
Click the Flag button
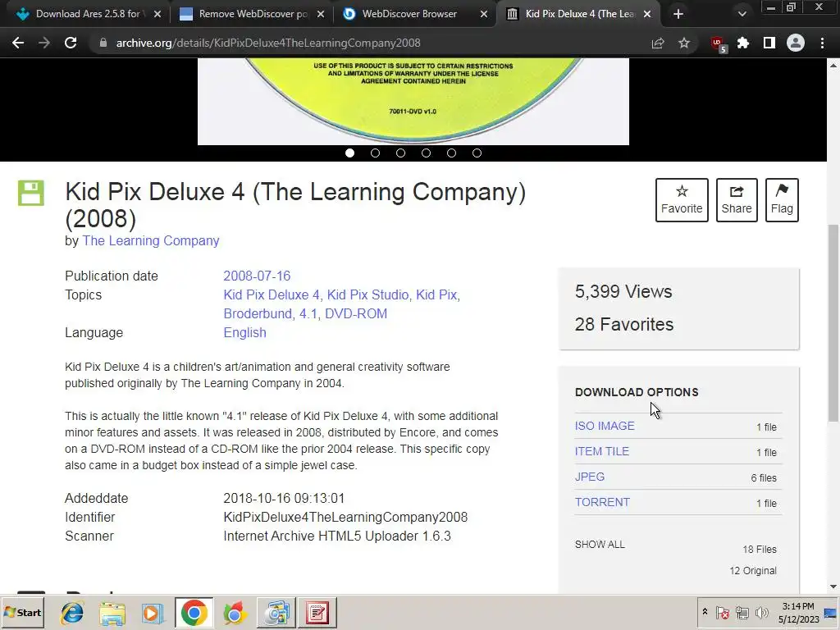(782, 200)
